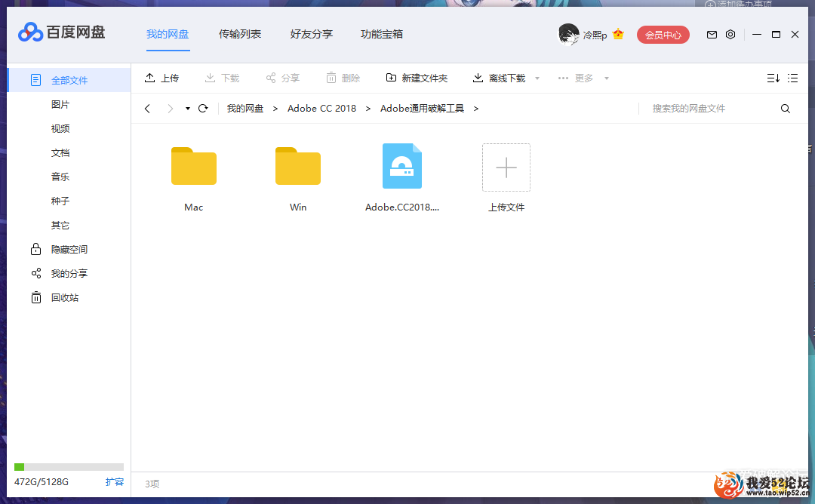Image resolution: width=815 pixels, height=504 pixels.
Task: Click 离线下载 offline download button
Action: (x=499, y=78)
